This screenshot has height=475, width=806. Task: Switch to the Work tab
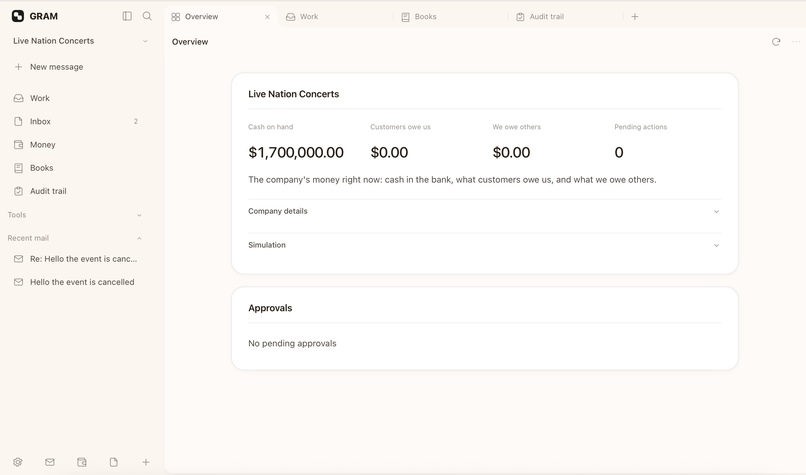(337, 16)
